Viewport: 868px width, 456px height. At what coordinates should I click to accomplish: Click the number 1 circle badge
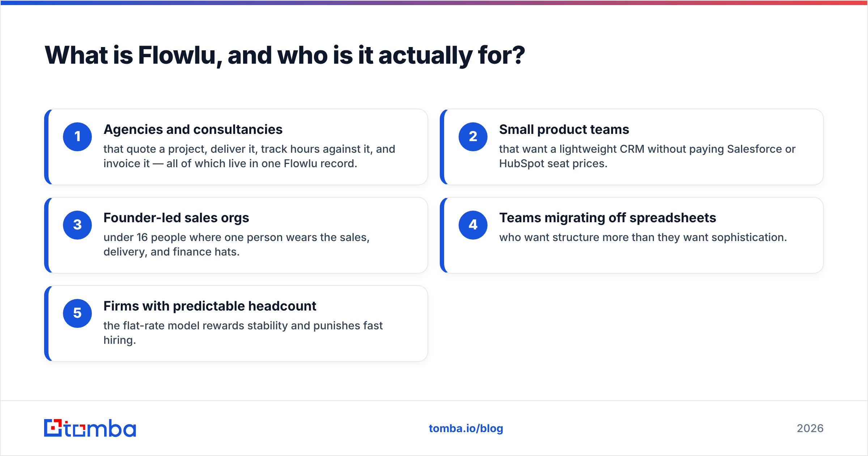(77, 137)
